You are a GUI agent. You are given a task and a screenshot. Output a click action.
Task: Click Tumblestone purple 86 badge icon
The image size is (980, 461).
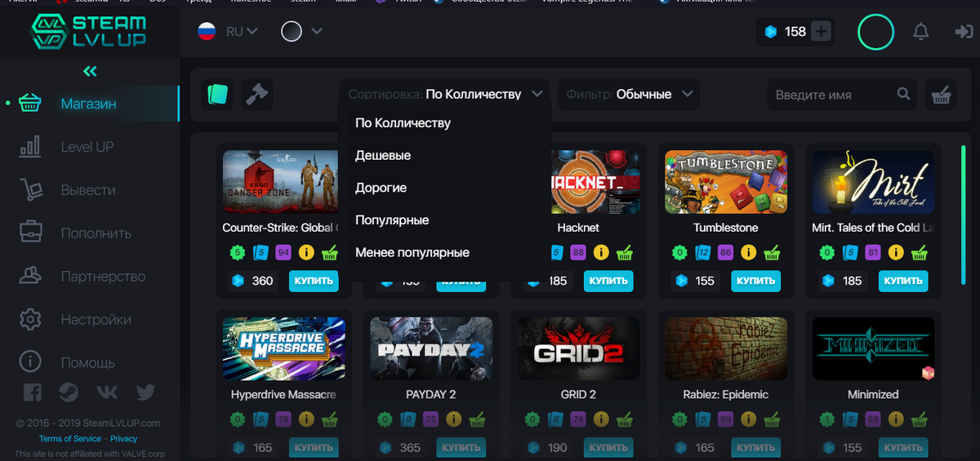coord(725,252)
